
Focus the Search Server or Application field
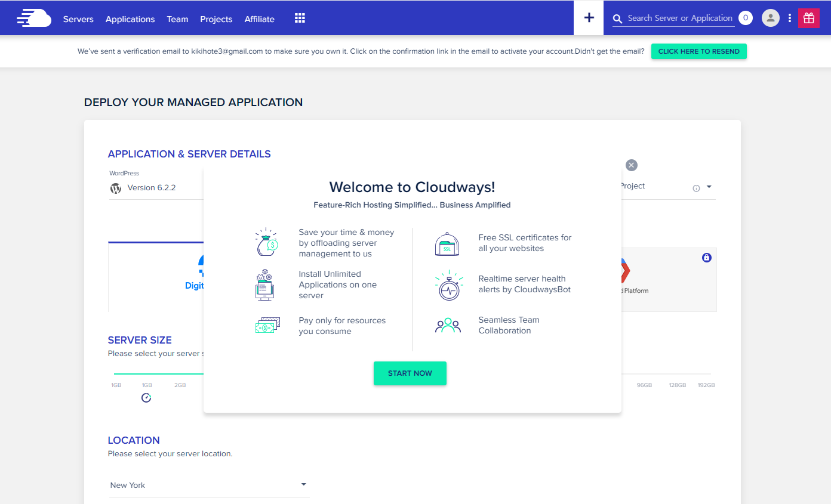point(680,18)
